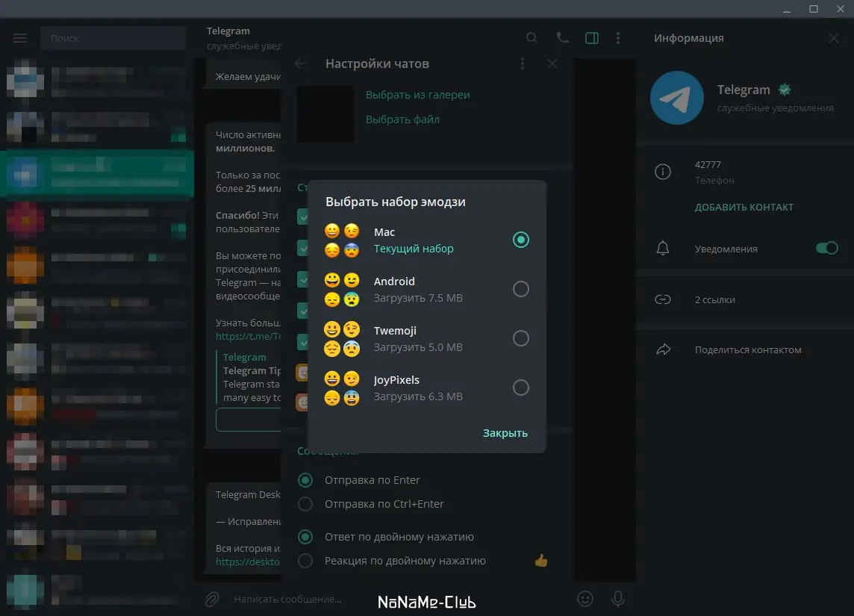The height and width of the screenshot is (616, 854).
Task: Click the Mac emoji set preview
Action: click(x=342, y=240)
